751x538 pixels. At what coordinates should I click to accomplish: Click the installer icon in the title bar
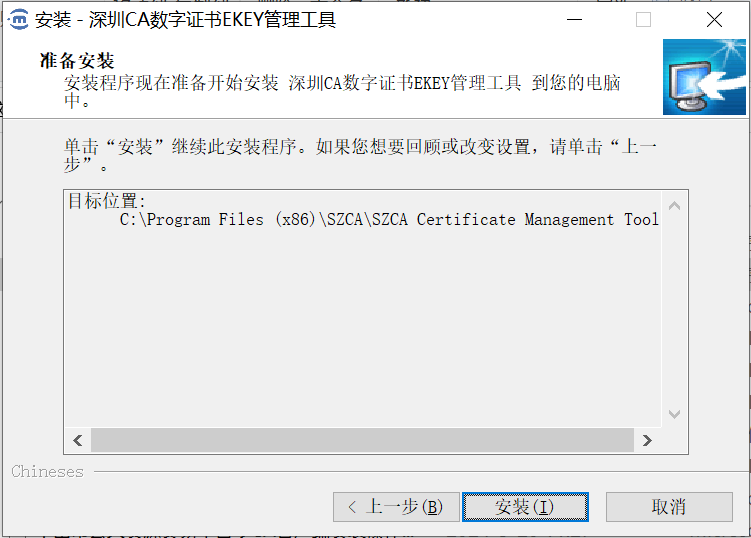pos(19,20)
